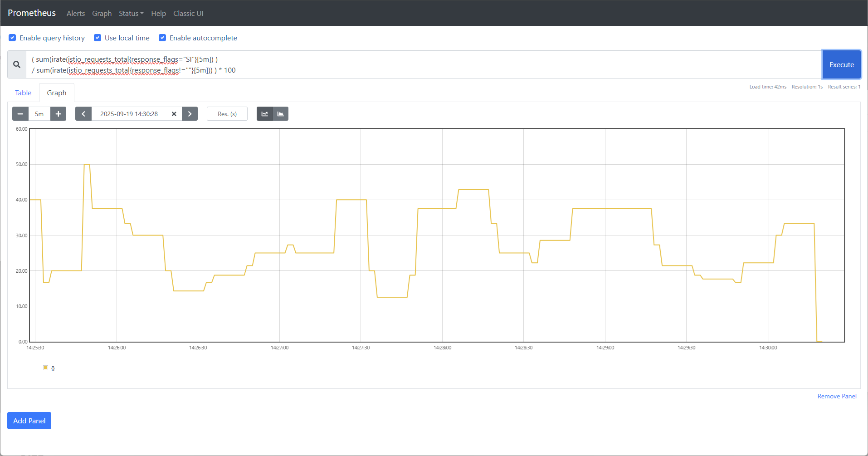Step to later time with right arrow
The width and height of the screenshot is (868, 456).
[x=190, y=113]
